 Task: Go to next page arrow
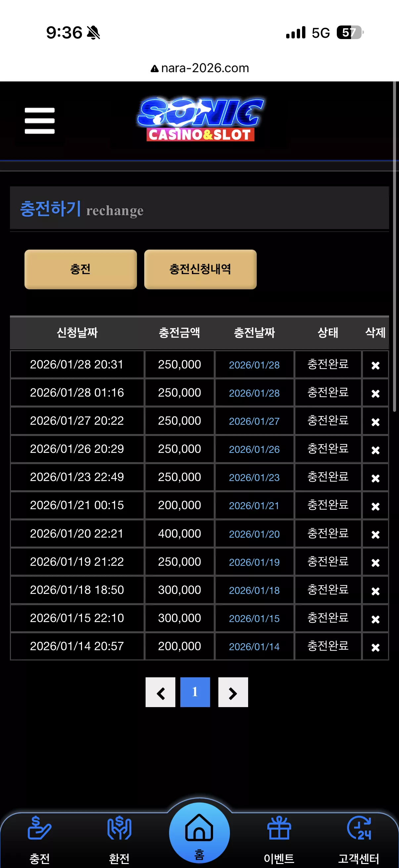[233, 692]
